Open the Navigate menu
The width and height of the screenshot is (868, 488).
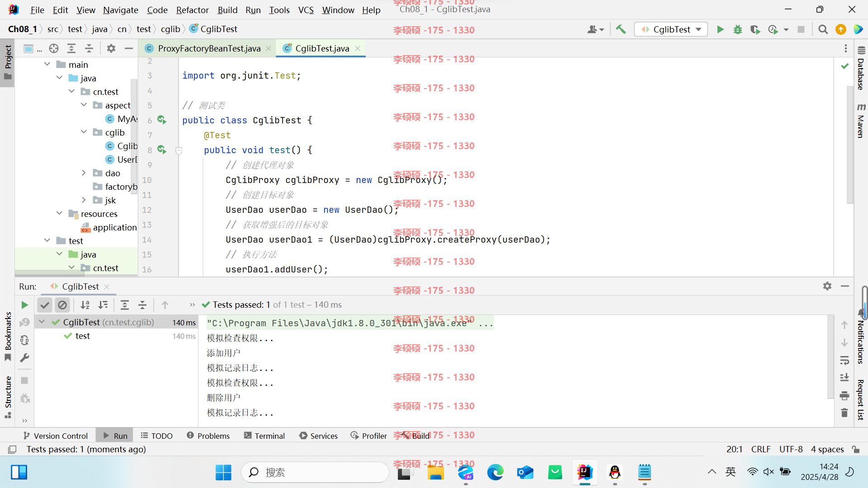pyautogui.click(x=121, y=10)
